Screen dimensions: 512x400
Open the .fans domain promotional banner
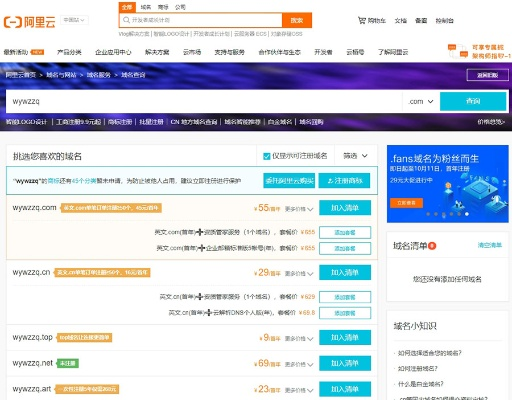tap(448, 184)
